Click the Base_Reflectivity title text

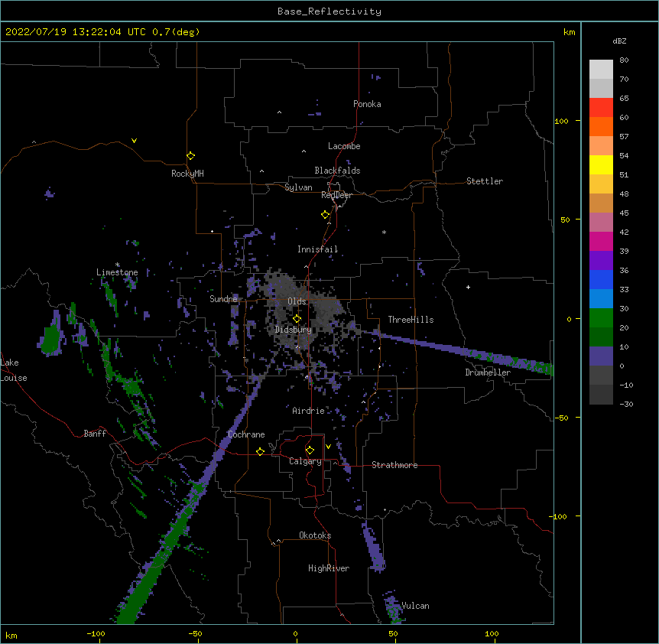click(329, 11)
